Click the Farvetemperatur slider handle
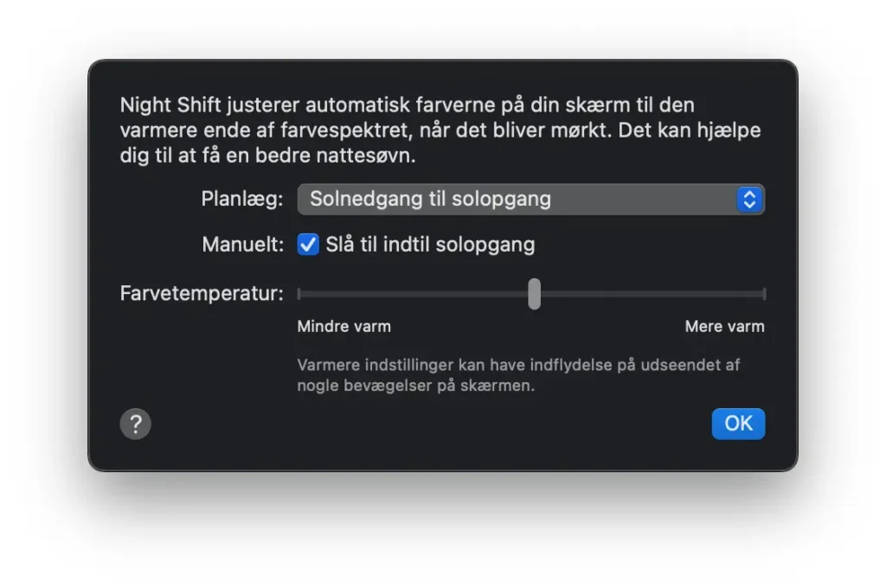Screen dimensions: 886x588 click(534, 294)
